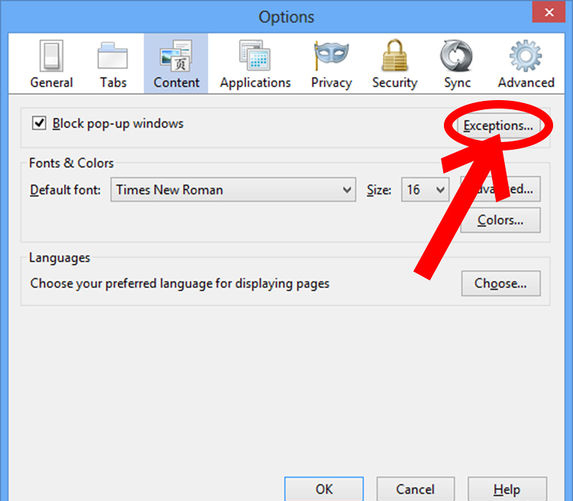573x501 pixels.
Task: Click the Times New Roman font field
Action: pyautogui.click(x=233, y=190)
